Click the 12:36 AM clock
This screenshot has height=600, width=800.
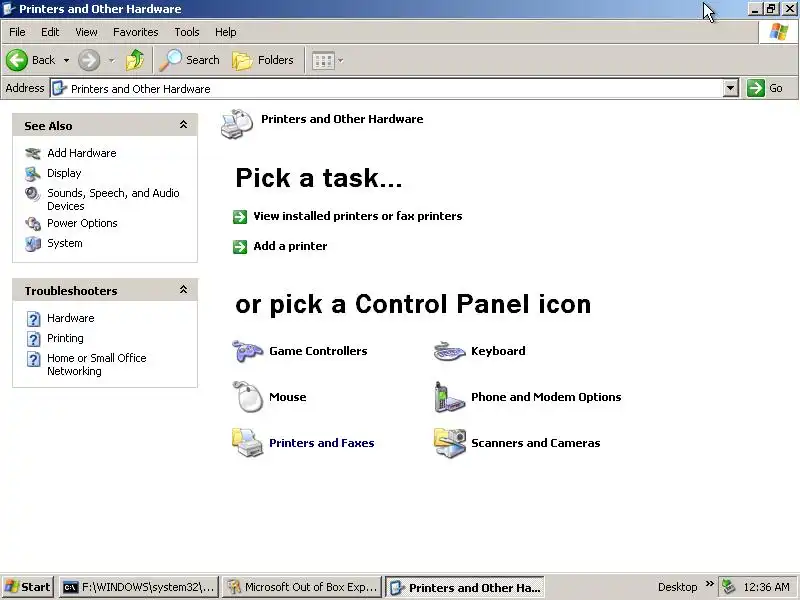pos(766,587)
